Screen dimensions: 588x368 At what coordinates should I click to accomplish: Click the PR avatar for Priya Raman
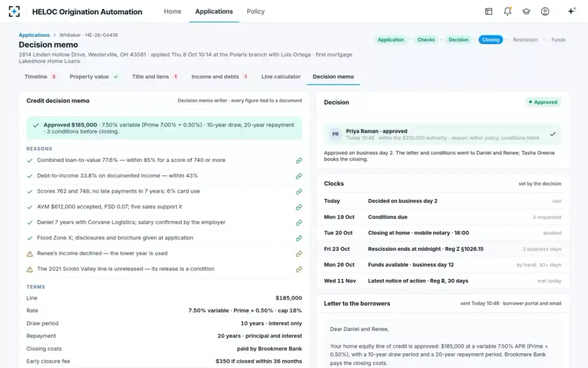336,134
